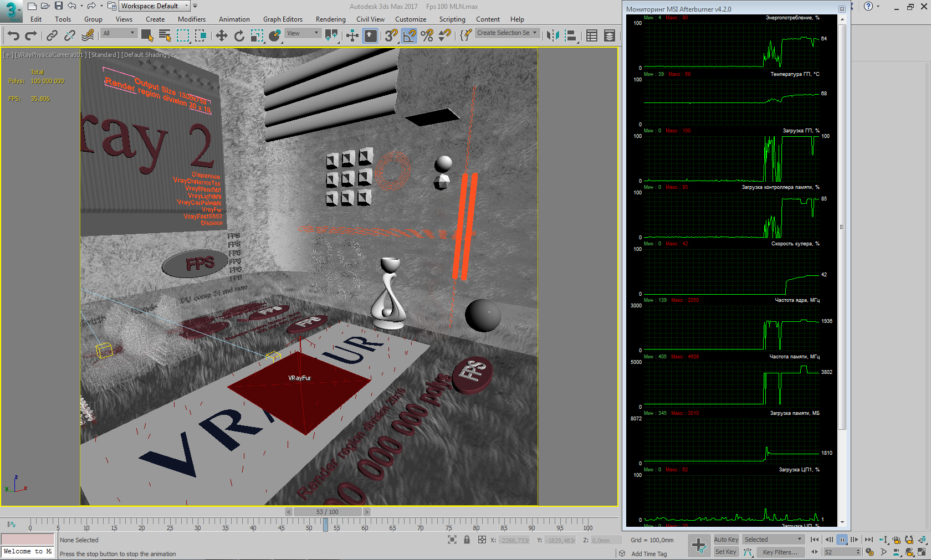Activate the Select and Link tool

52,36
